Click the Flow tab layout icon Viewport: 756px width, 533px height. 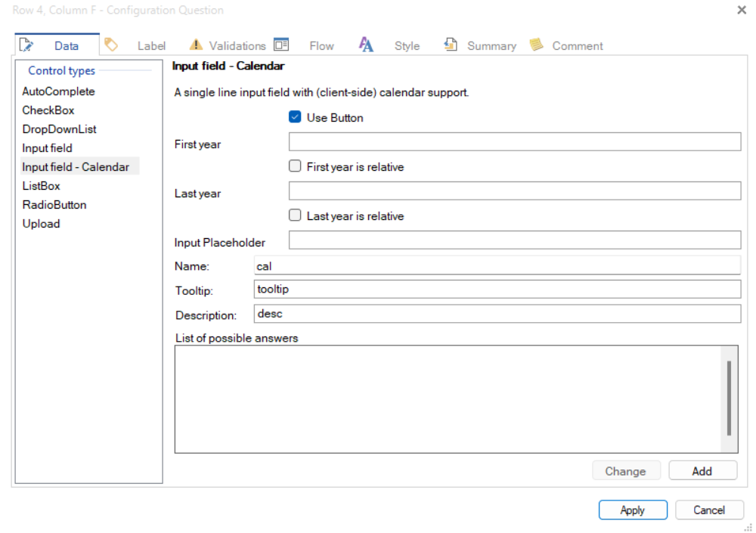281,45
